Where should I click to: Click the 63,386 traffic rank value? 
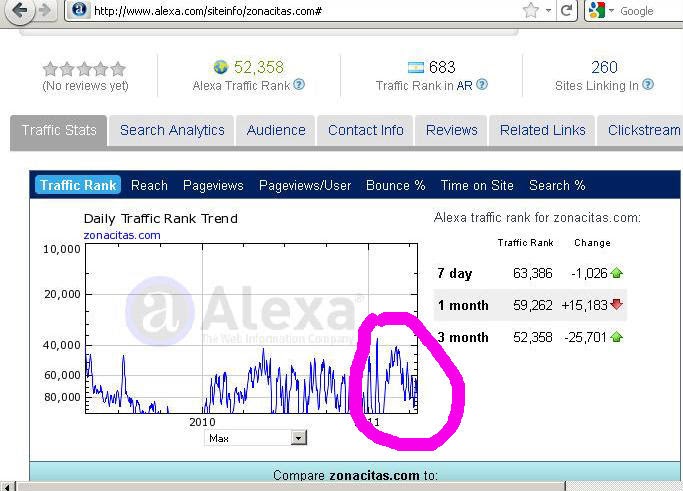tap(532, 273)
